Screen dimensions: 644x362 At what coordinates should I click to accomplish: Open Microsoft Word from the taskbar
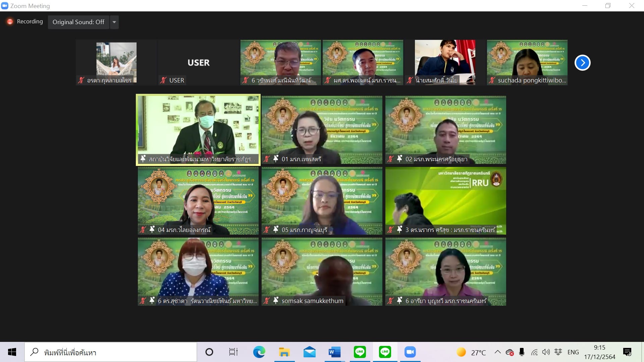point(334,352)
